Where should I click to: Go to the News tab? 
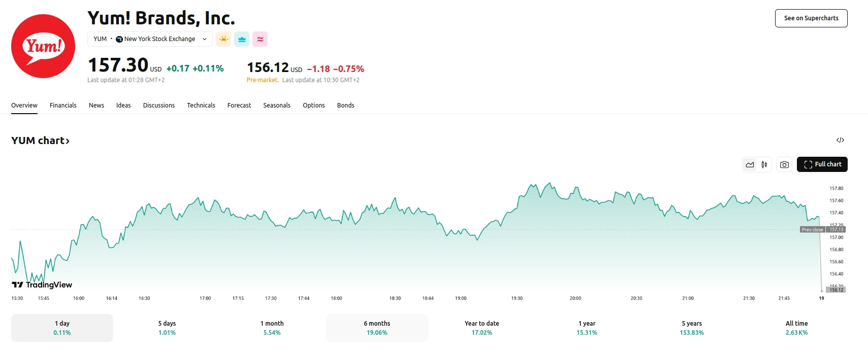click(x=97, y=106)
